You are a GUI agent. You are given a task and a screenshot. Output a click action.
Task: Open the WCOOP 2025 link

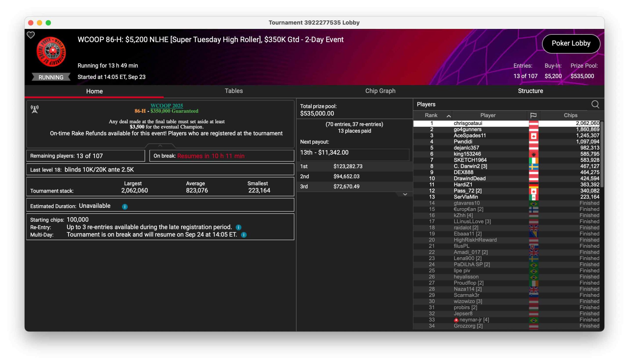[167, 106]
